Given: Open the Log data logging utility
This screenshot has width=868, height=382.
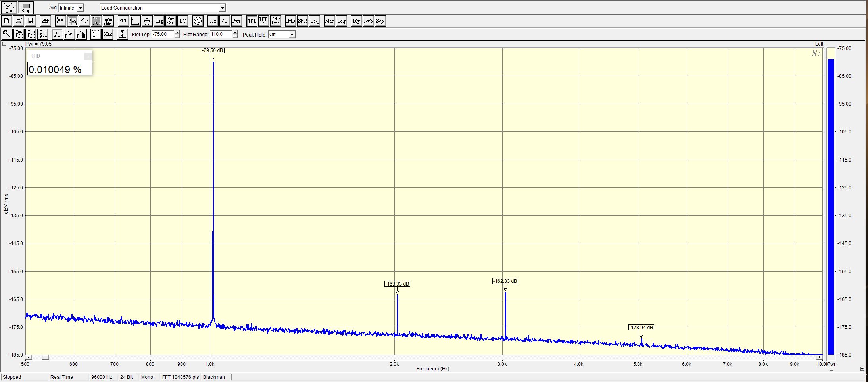Looking at the screenshot, I should click(x=342, y=21).
